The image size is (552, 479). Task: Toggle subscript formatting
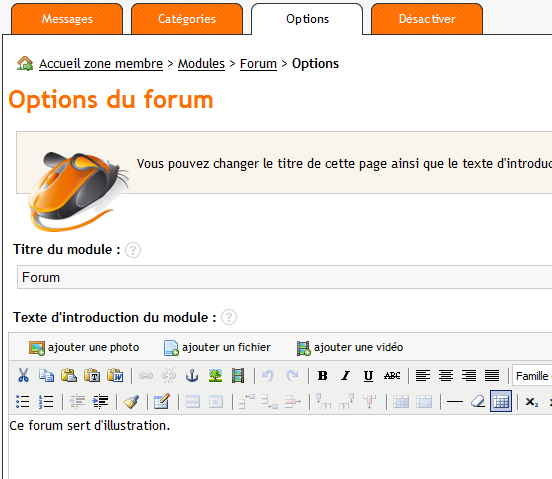[531, 402]
